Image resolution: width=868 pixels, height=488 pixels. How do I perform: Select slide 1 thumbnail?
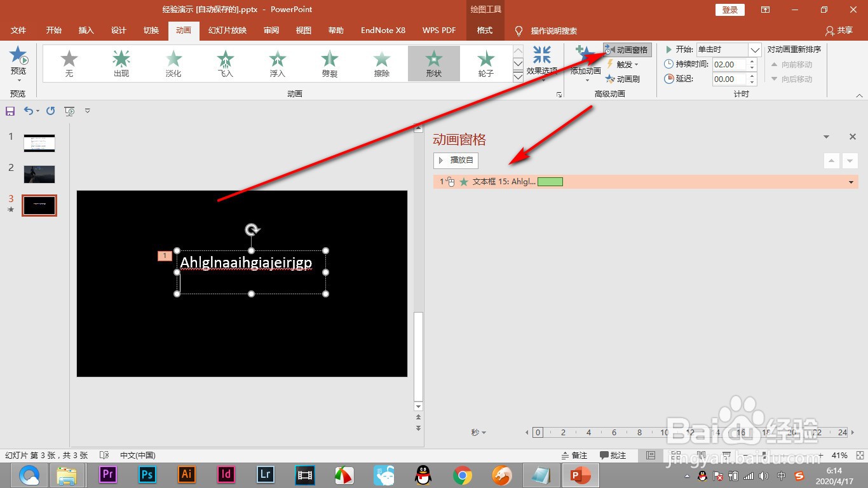pyautogui.click(x=39, y=143)
